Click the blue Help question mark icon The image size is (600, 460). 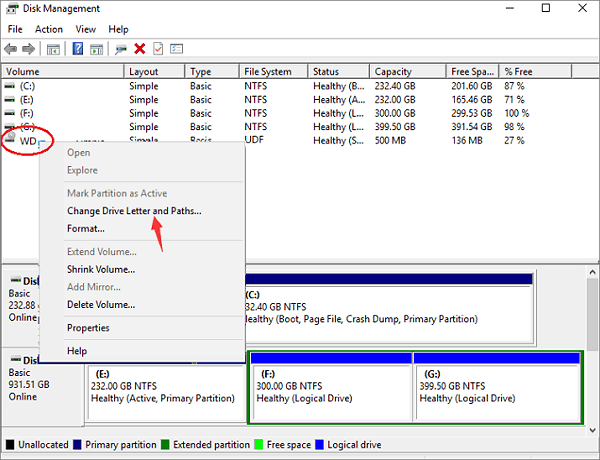coord(77,48)
